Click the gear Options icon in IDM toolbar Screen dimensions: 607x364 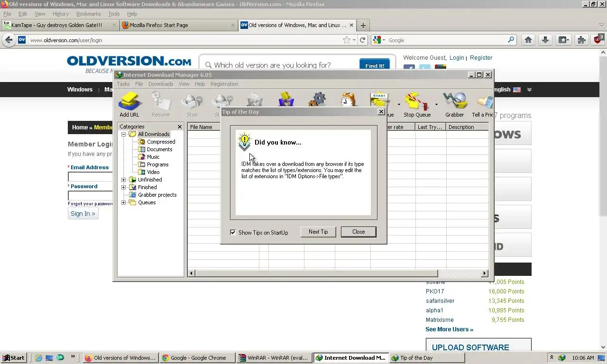[317, 100]
